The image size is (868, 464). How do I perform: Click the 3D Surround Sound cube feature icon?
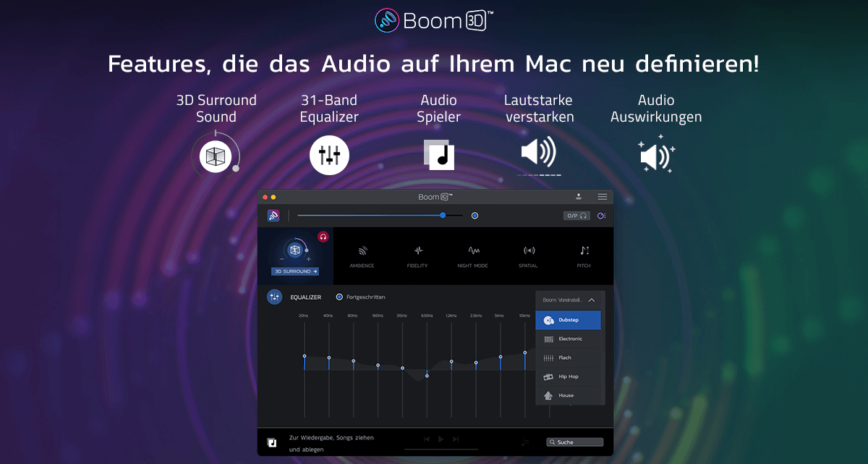[215, 156]
